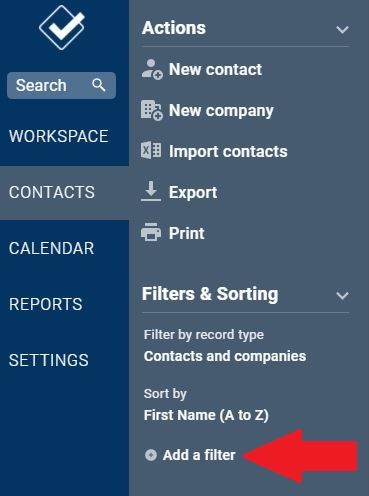The image size is (369, 496).
Task: Click the Export download arrow icon
Action: point(151,191)
